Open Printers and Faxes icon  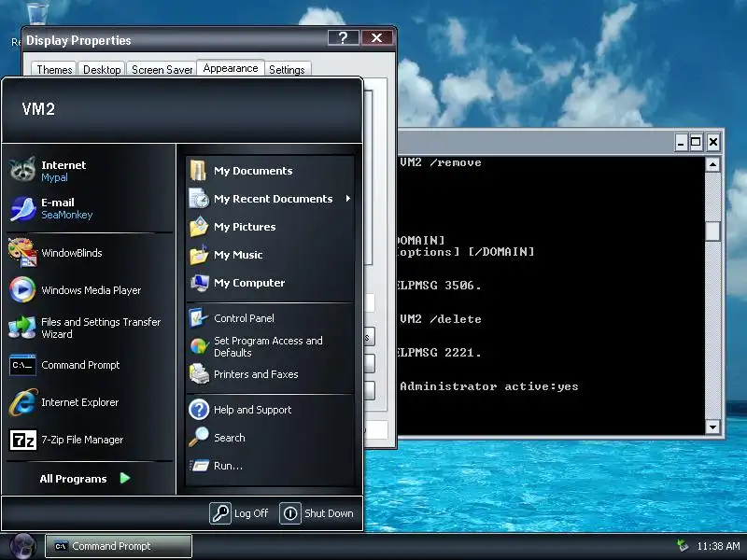coord(199,374)
